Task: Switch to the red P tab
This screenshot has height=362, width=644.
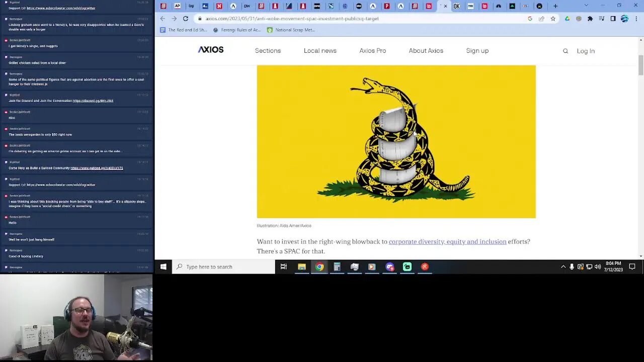Action: pyautogui.click(x=386, y=6)
